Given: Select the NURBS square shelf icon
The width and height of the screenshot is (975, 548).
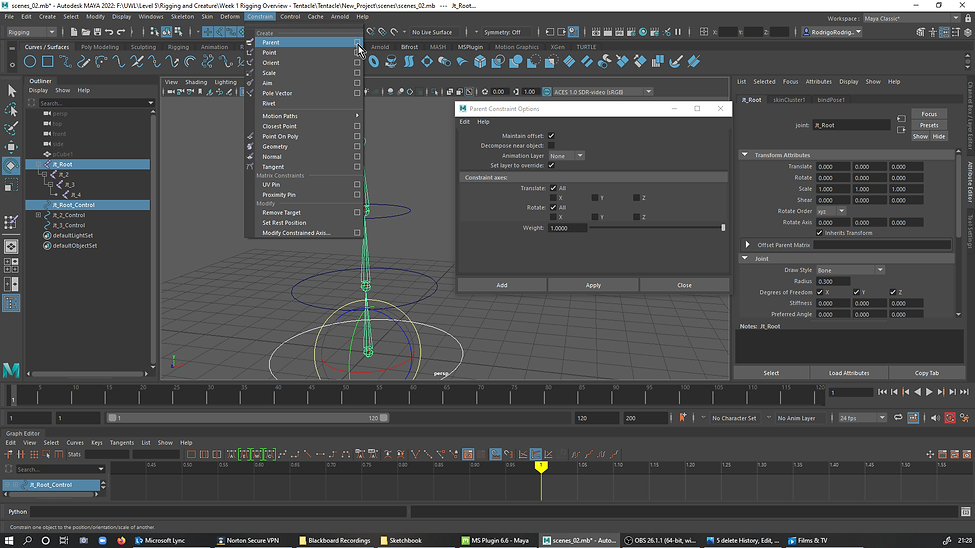Looking at the screenshot, I should click(x=47, y=62).
